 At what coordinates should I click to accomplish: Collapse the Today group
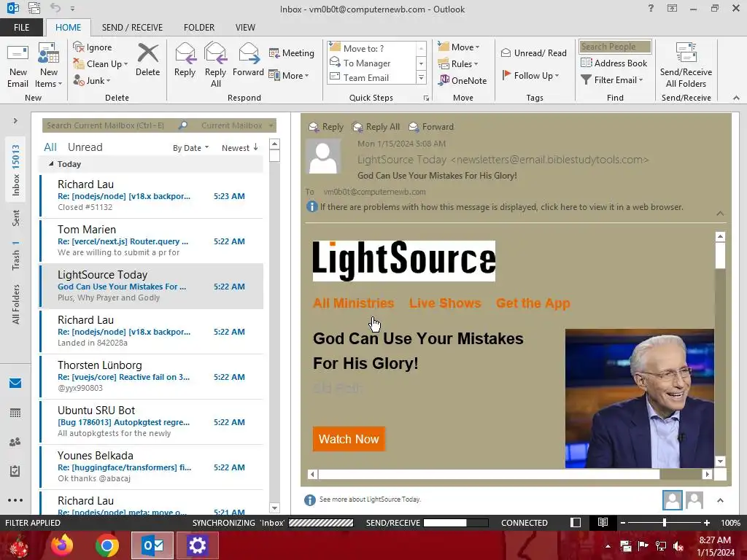(51, 164)
